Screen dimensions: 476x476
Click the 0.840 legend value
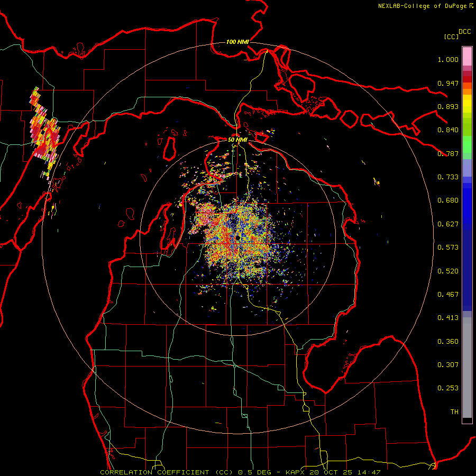(x=448, y=130)
